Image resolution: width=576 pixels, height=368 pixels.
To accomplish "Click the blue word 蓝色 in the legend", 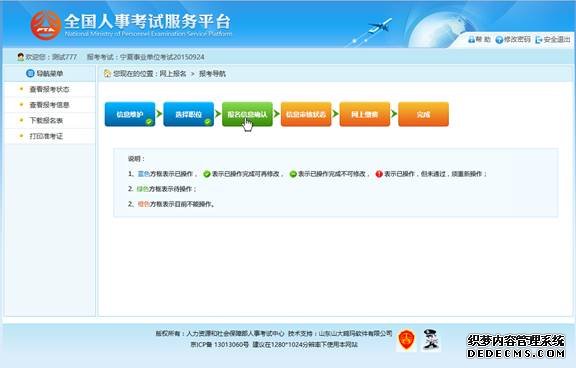I will (x=143, y=174).
